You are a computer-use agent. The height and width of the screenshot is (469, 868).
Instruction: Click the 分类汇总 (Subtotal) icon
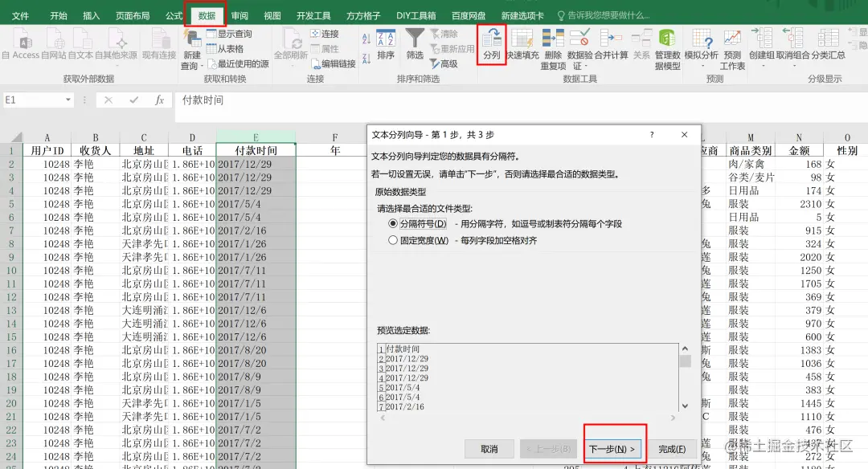(x=828, y=46)
